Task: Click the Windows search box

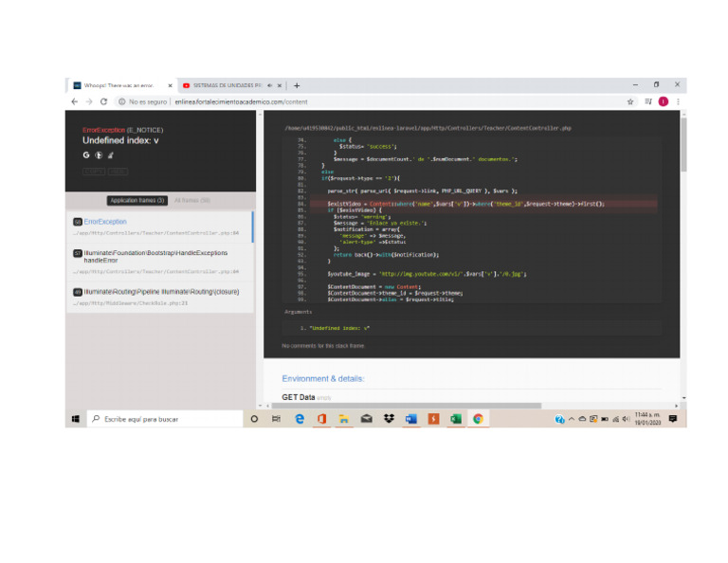Action: (166, 419)
